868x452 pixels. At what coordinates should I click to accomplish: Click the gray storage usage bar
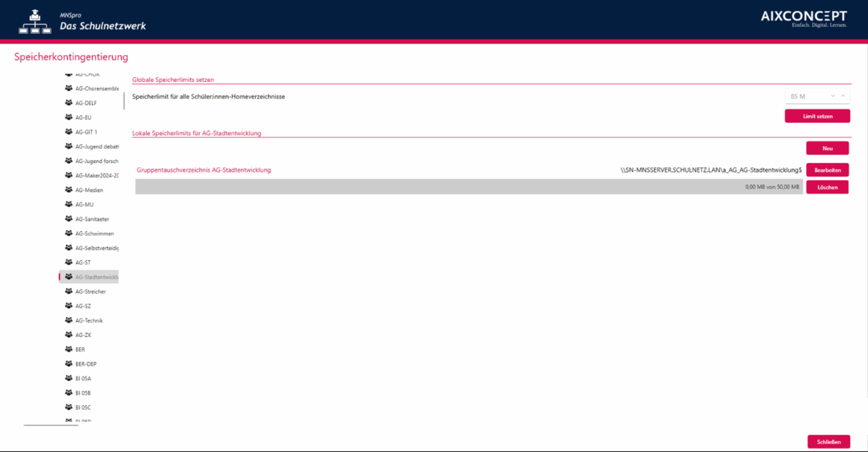tap(468, 187)
